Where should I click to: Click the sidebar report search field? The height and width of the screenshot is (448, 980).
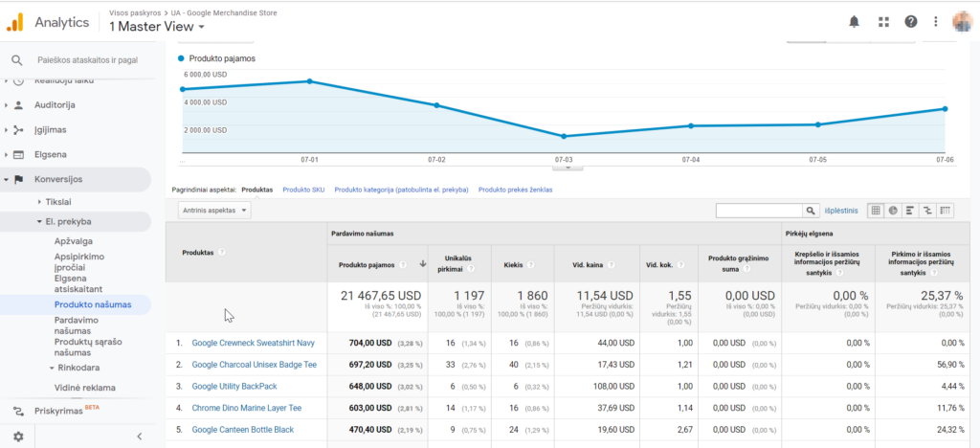pos(87,60)
